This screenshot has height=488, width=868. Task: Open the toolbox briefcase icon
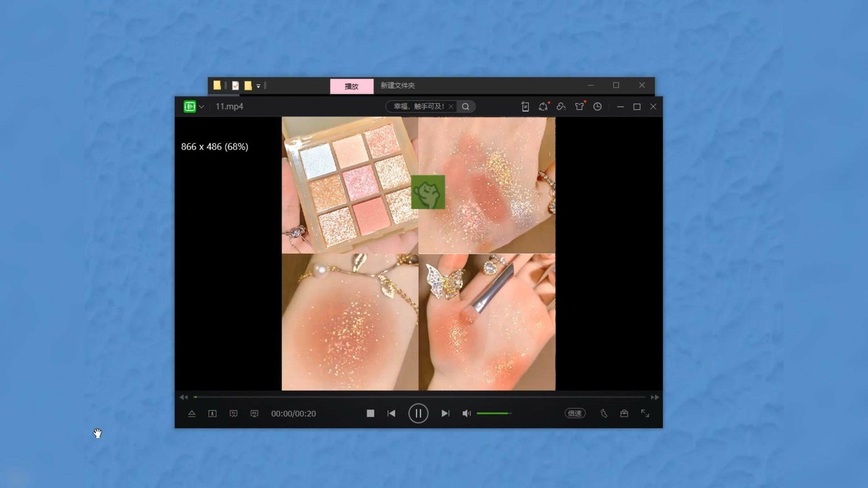click(624, 413)
